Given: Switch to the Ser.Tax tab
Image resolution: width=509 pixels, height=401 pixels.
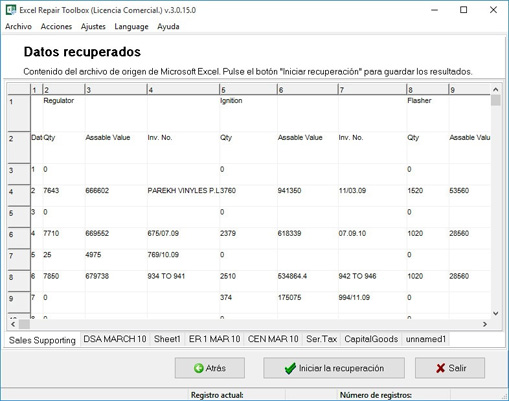Looking at the screenshot, I should point(321,339).
